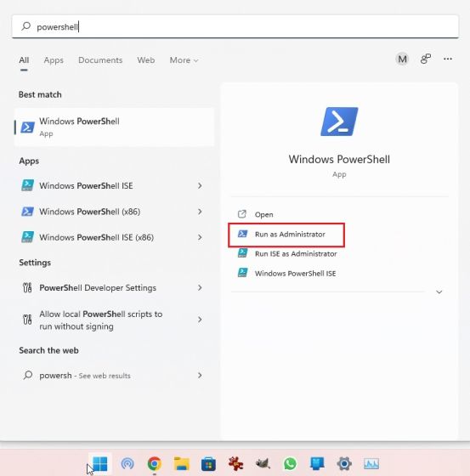Image resolution: width=470 pixels, height=476 pixels.
Task: Click the Allow local PowerShell scripts tools icon
Action: click(x=27, y=320)
